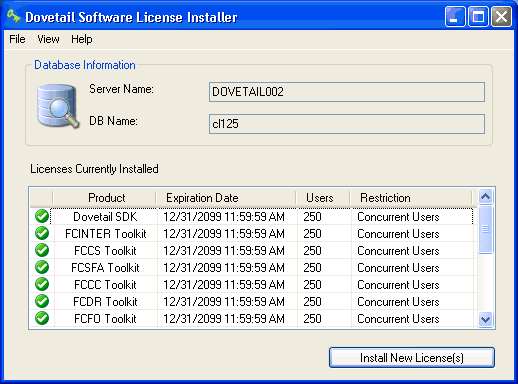Open the File menu
The height and width of the screenshot is (384, 518).
[x=17, y=39]
